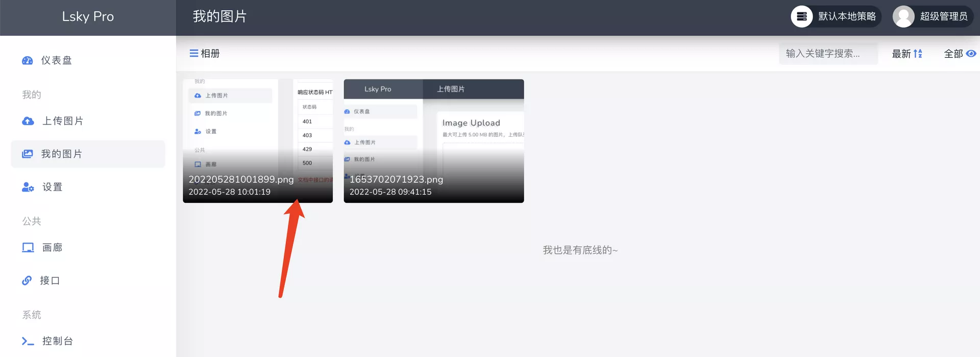This screenshot has width=980, height=357.
Task: Open the 接口 API page link
Action: tap(50, 281)
